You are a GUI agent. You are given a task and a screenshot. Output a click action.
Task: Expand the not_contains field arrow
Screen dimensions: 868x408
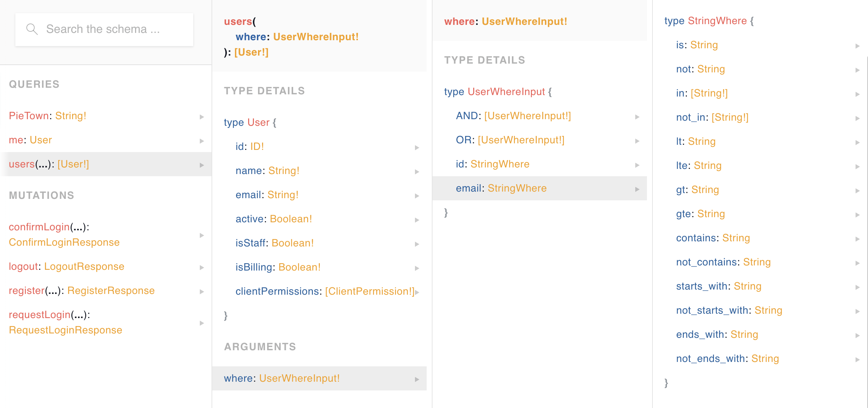[x=858, y=263]
